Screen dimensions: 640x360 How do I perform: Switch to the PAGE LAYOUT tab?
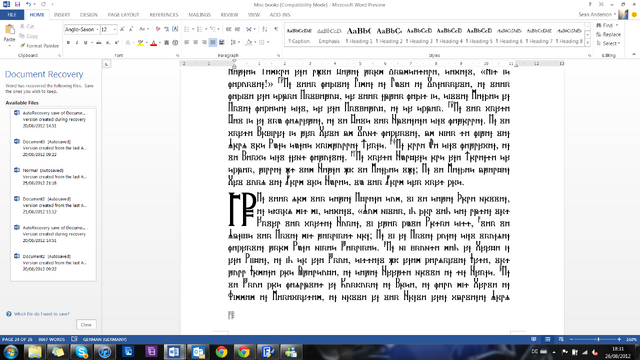point(124,15)
